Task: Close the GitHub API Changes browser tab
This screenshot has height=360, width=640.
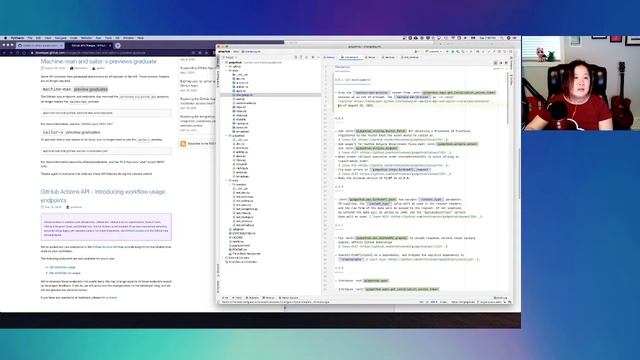Action: click(110, 45)
